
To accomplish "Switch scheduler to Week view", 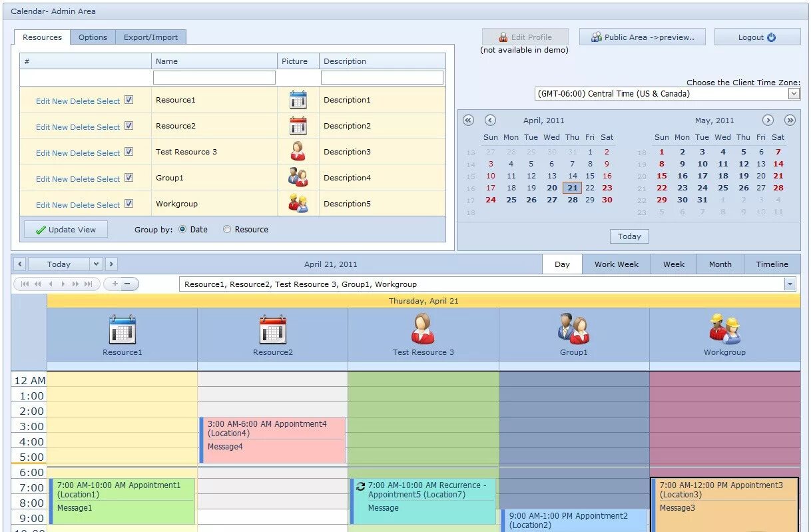I will click(x=674, y=264).
